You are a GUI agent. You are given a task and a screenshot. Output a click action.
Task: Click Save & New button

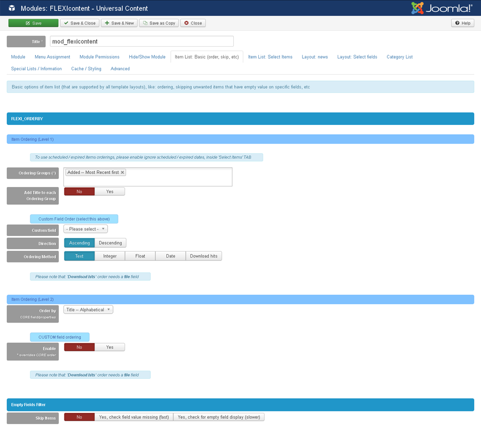click(x=119, y=23)
